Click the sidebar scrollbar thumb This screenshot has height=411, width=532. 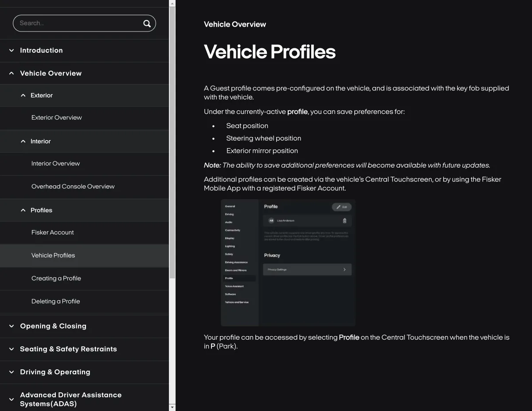pyautogui.click(x=172, y=142)
